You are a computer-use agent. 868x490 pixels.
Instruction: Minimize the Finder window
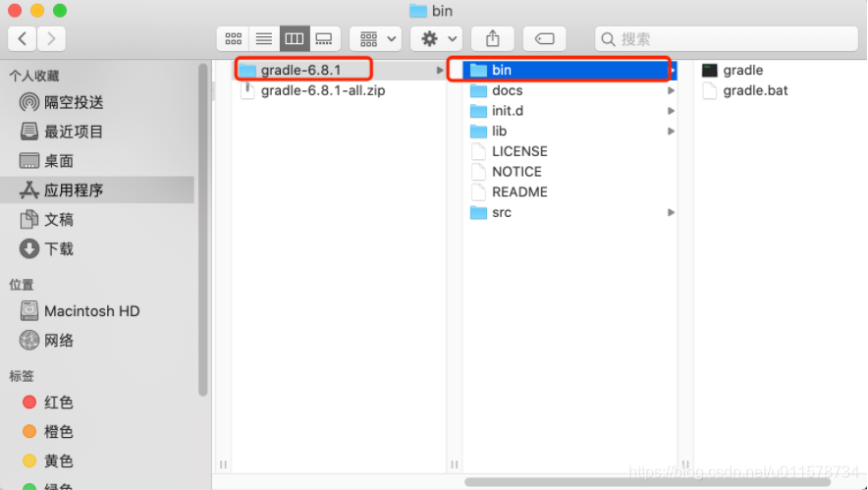pos(37,11)
